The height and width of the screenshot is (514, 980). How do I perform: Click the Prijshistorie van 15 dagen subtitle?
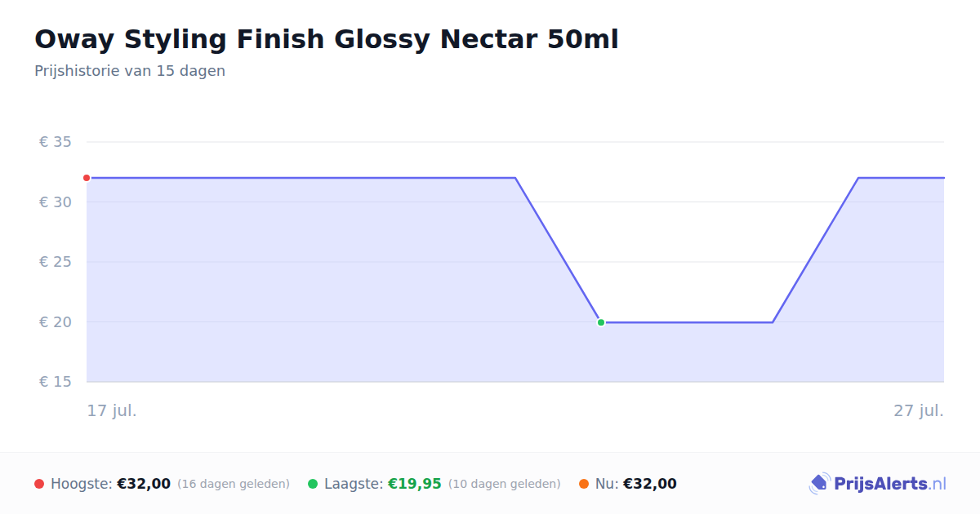tap(130, 71)
